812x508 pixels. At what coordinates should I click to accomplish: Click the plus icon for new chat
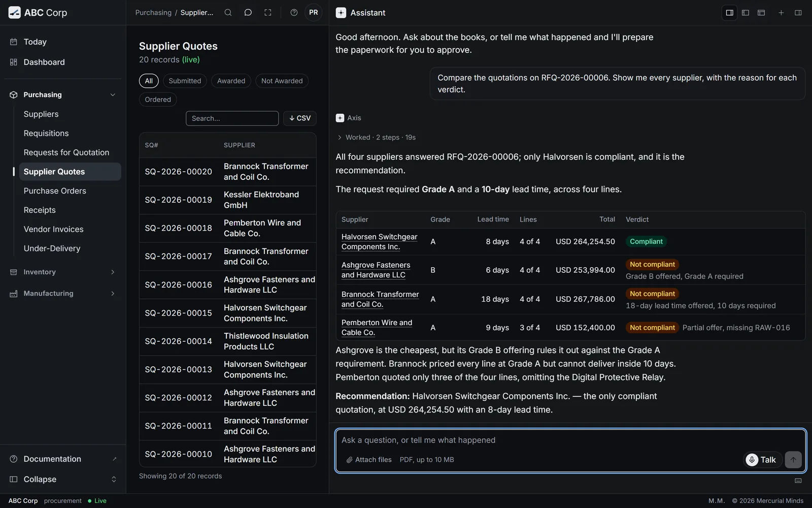[x=781, y=13]
